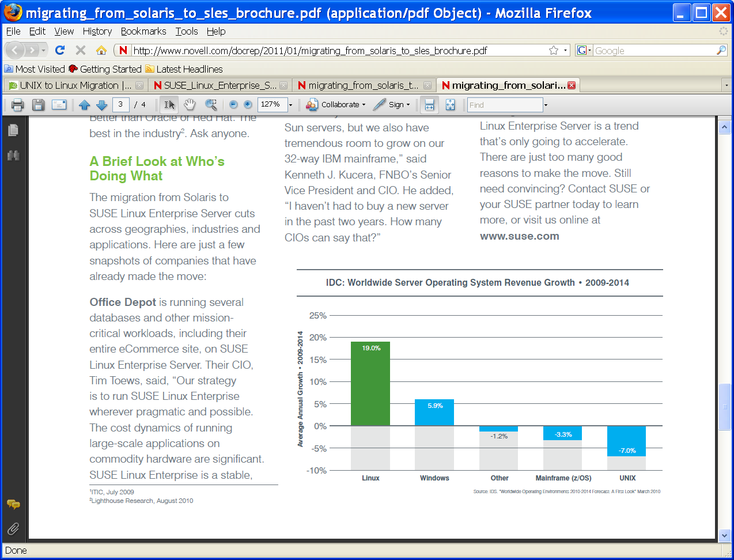
Task: Click the blue Windows 5.9% bar
Action: point(434,413)
